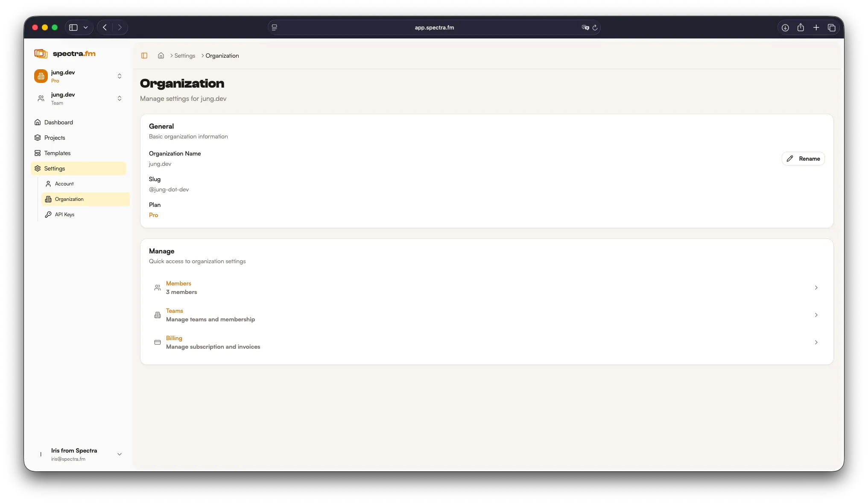This screenshot has height=503, width=868.
Task: Open Teams to manage membership
Action: (x=174, y=311)
